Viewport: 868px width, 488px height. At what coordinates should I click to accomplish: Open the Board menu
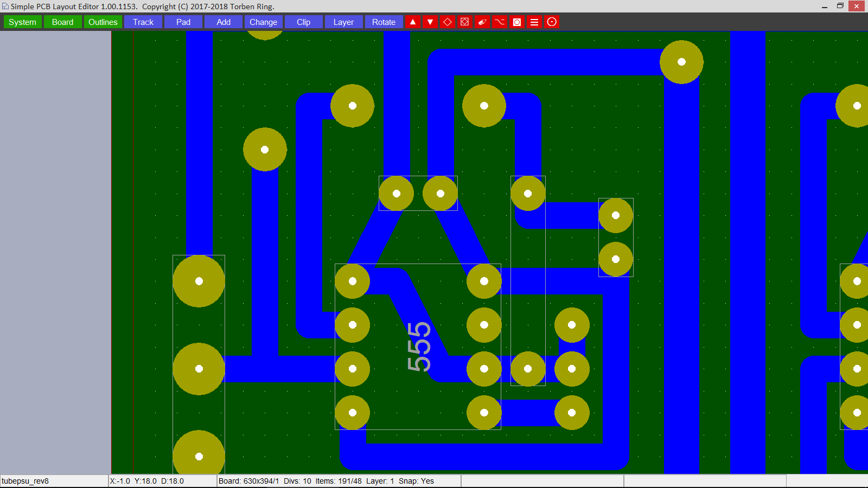[62, 22]
